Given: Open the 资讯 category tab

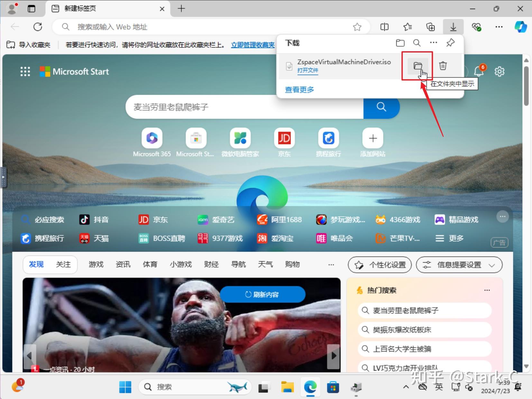Looking at the screenshot, I should click(123, 264).
